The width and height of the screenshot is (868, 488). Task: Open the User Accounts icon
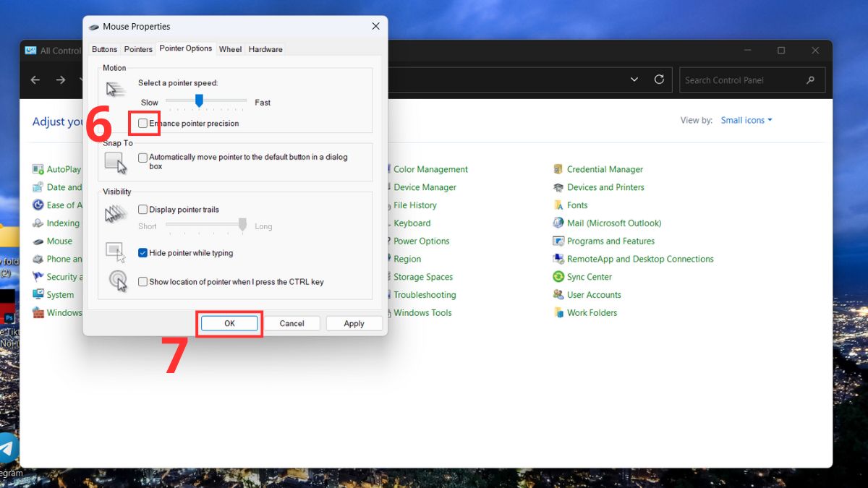point(558,295)
